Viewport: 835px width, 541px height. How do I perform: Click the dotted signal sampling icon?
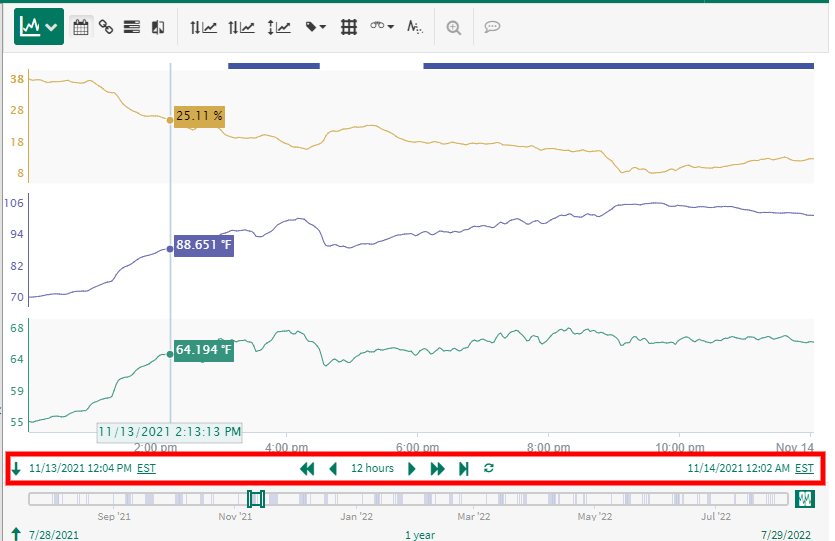pyautogui.click(x=415, y=27)
